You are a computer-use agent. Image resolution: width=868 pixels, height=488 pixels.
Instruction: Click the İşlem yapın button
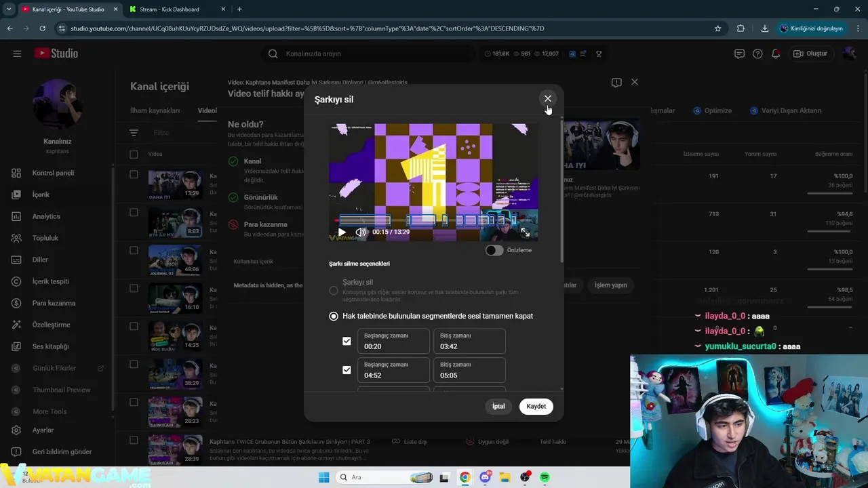611,285
